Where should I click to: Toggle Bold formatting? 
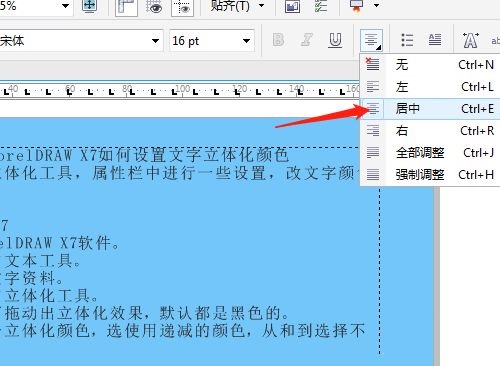278,40
